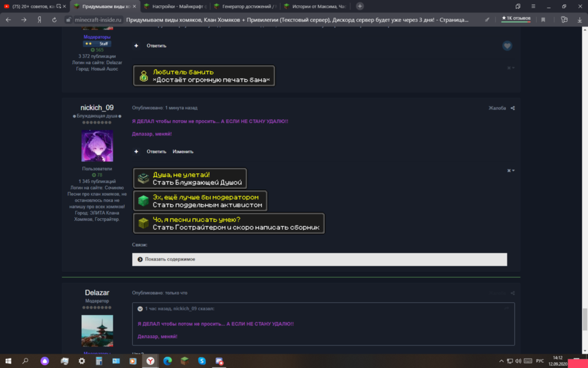Open Yandex home via Я icon

tap(39, 20)
